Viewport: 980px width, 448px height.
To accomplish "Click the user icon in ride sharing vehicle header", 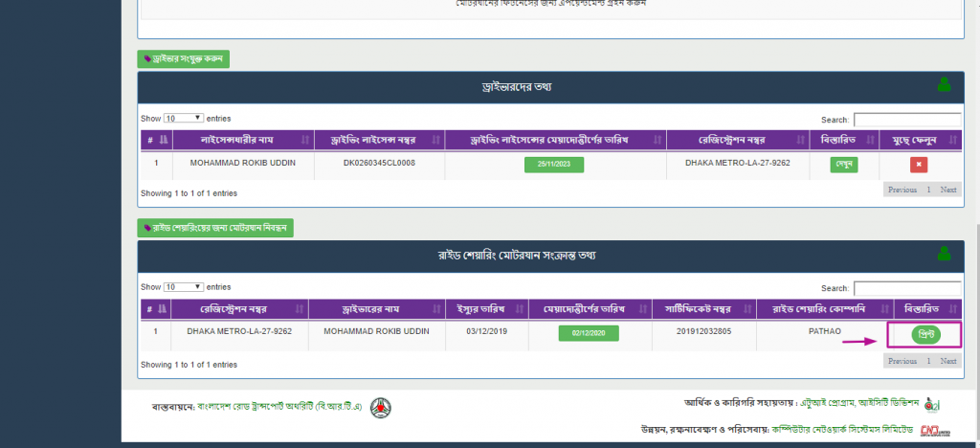I will (x=945, y=254).
